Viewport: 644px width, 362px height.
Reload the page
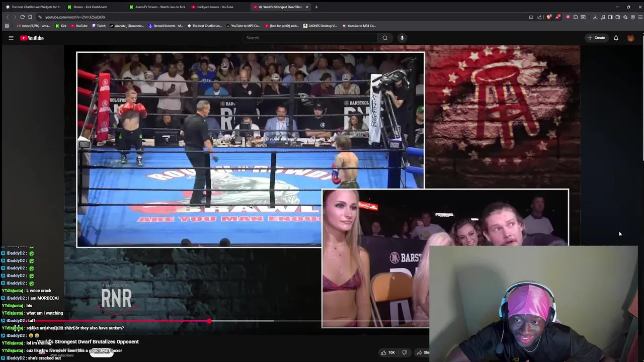point(22,17)
